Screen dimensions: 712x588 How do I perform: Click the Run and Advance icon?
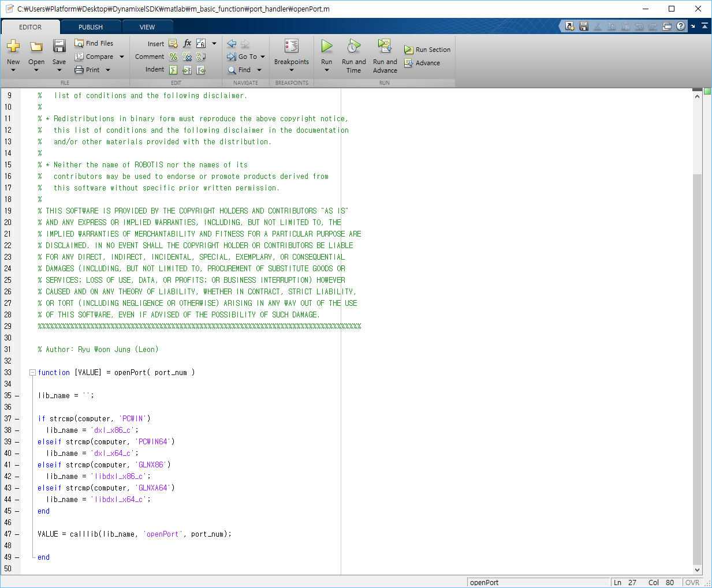[385, 46]
